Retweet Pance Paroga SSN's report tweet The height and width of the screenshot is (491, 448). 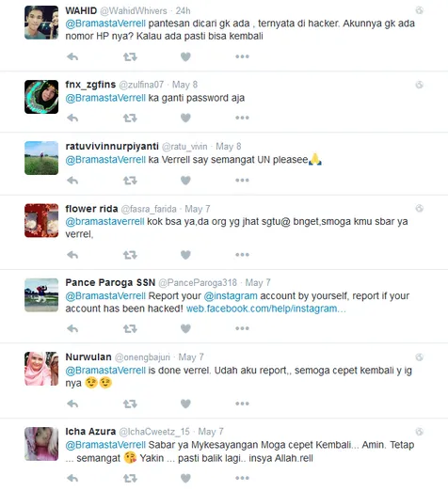(130, 328)
